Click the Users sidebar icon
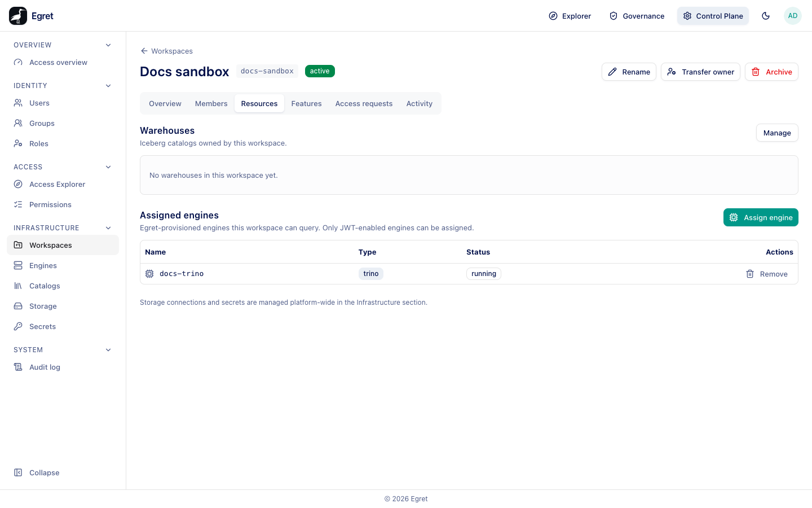 [x=18, y=103]
